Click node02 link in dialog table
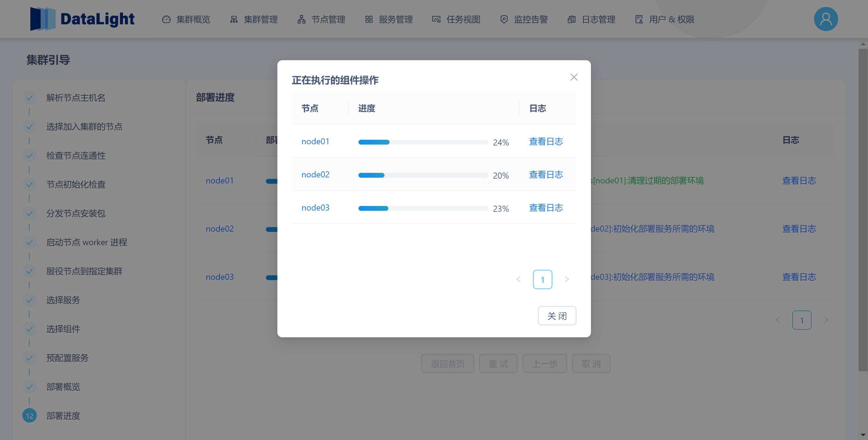868x440 pixels. coord(315,174)
